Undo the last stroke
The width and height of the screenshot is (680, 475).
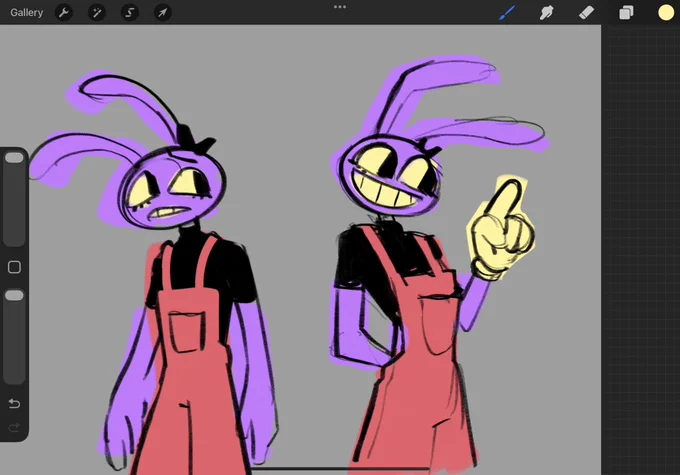14,404
